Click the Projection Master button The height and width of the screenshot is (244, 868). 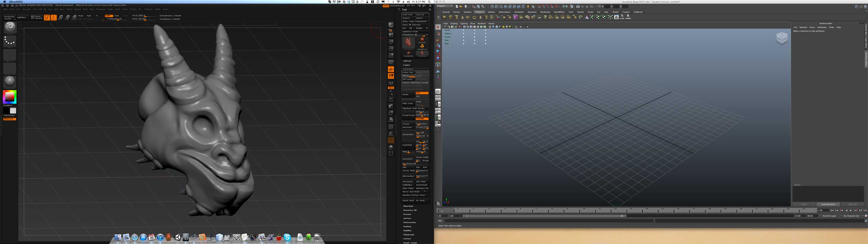pyautogui.click(x=9, y=17)
